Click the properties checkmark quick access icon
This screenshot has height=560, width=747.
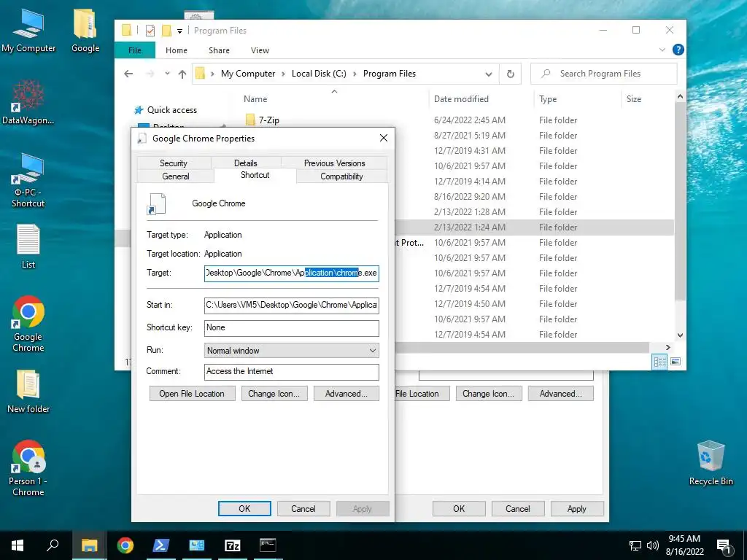coord(150,31)
